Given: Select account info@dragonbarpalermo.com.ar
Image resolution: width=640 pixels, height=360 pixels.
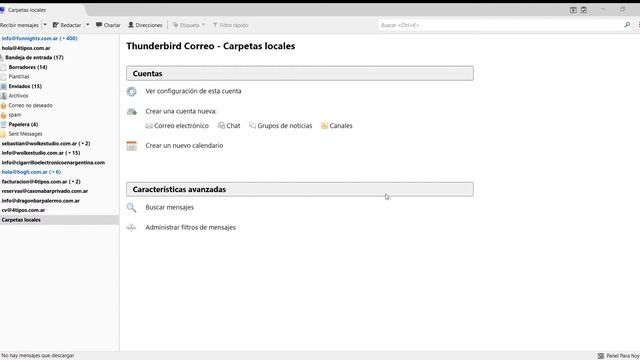Looking at the screenshot, I should [x=40, y=200].
